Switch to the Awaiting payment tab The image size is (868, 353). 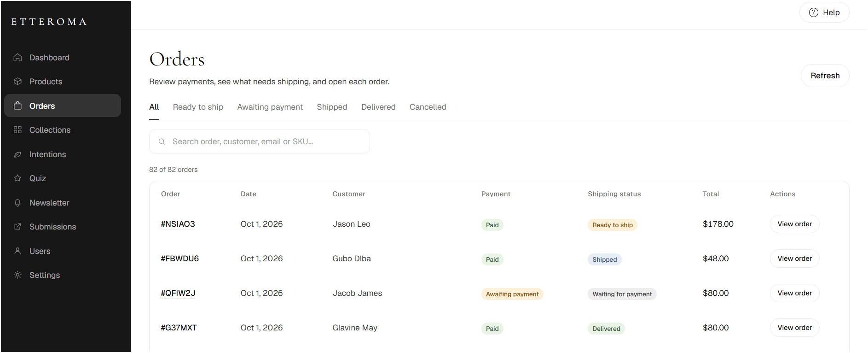click(270, 107)
